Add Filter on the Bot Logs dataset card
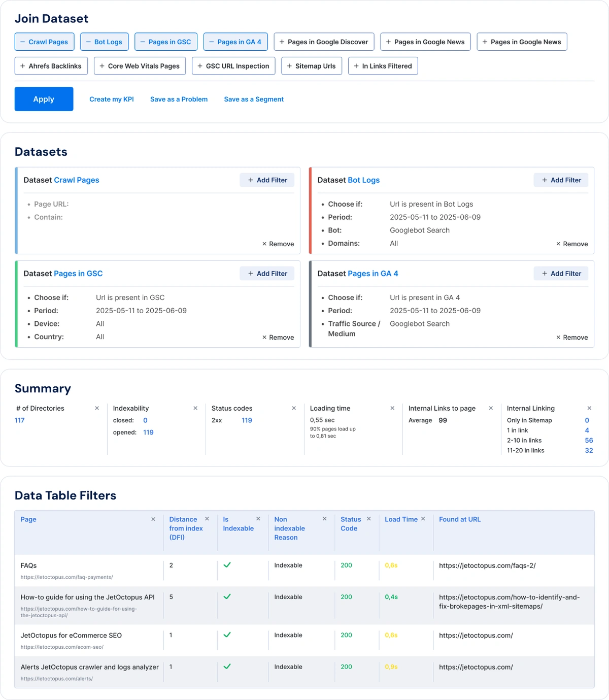609x700 pixels. [561, 180]
